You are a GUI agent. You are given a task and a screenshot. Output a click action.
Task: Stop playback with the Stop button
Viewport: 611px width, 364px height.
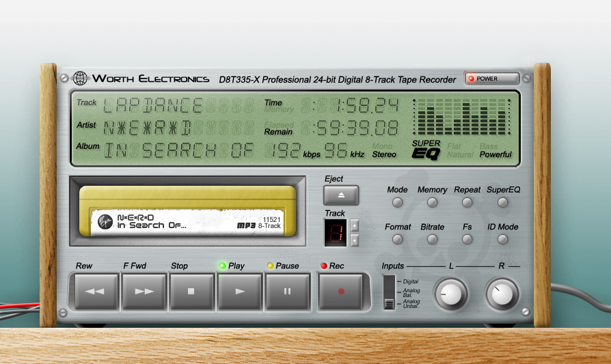point(191,292)
